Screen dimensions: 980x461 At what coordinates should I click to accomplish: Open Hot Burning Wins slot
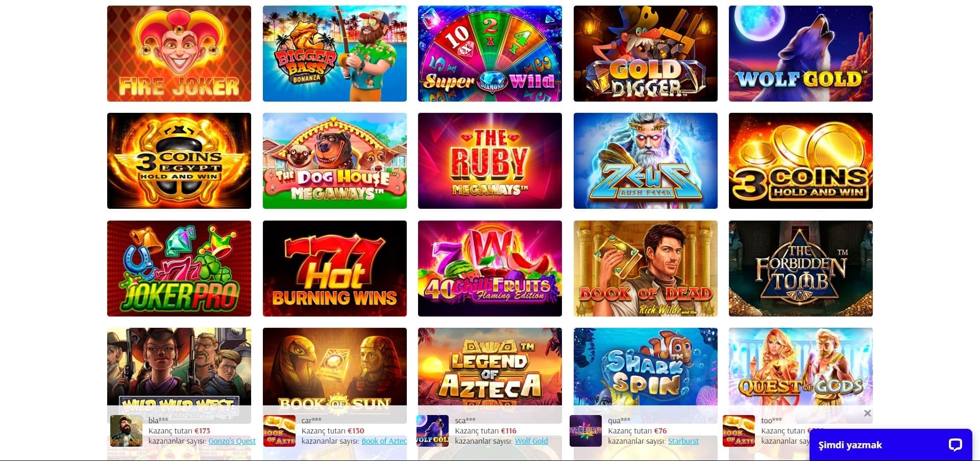[335, 269]
